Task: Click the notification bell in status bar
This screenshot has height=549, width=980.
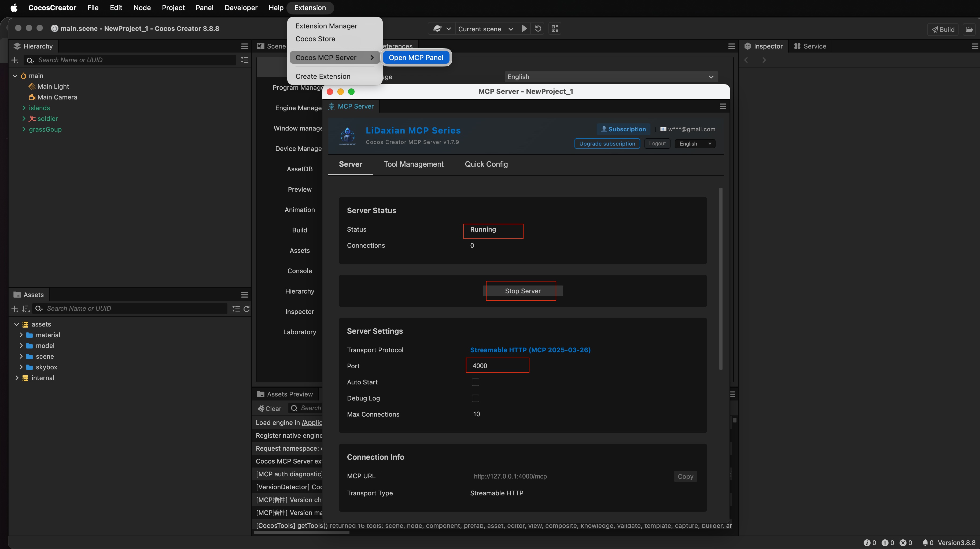Action: (x=925, y=543)
